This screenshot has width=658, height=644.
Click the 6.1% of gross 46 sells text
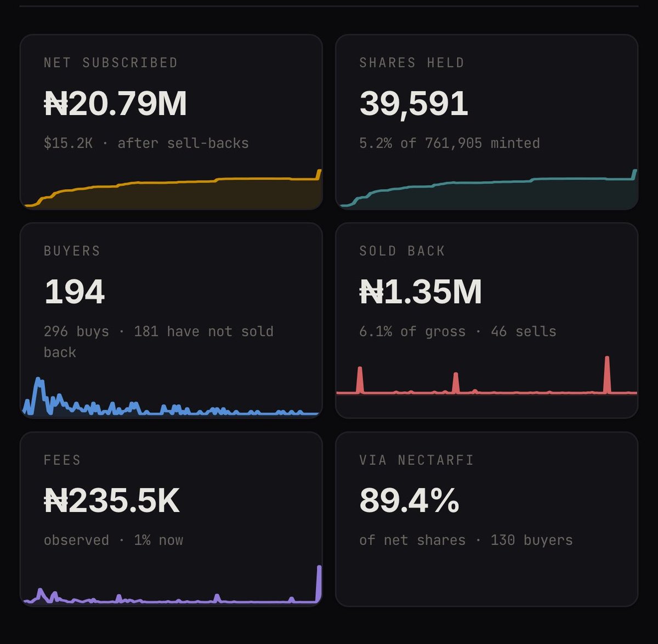[458, 331]
